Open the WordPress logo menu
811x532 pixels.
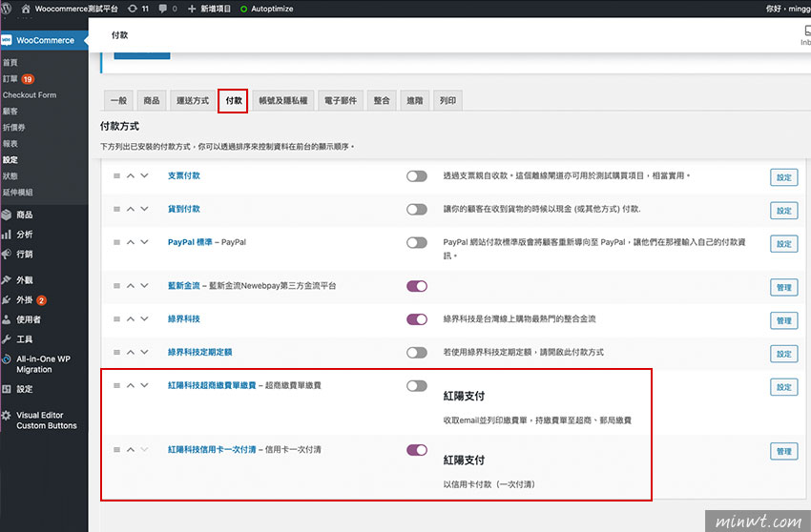[x=7, y=9]
